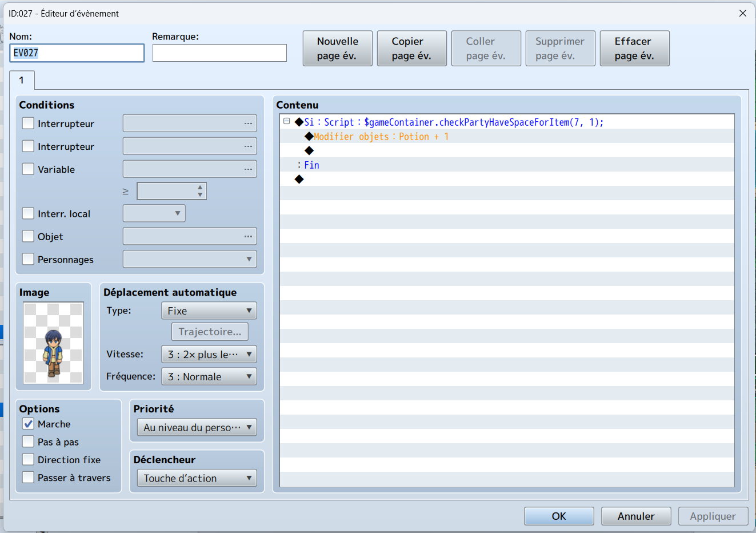
Task: Select the empty command diamond after Fin
Action: click(x=299, y=180)
